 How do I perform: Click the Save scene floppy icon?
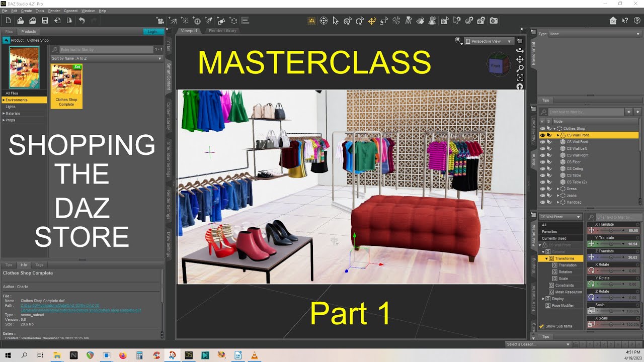click(45, 21)
